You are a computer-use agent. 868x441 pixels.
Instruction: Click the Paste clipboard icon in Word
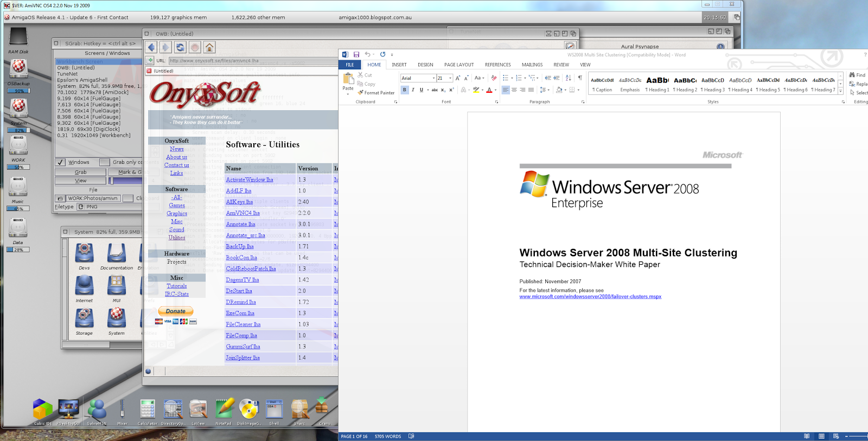click(348, 79)
